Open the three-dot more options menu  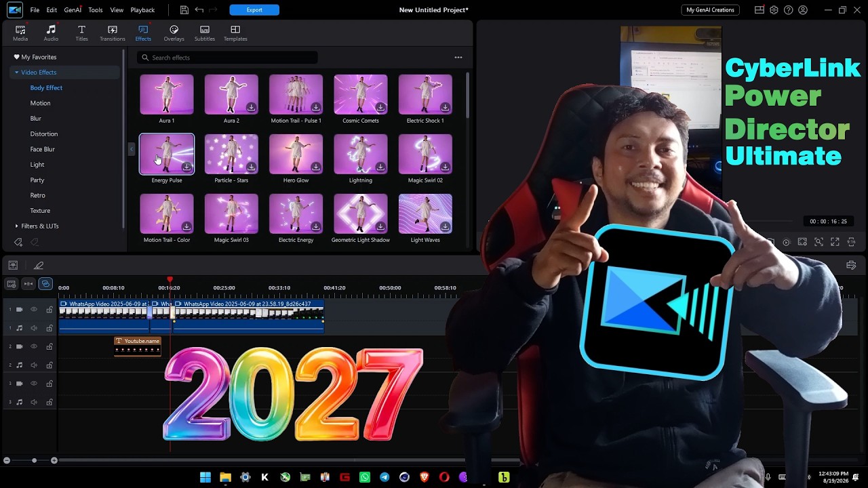458,58
